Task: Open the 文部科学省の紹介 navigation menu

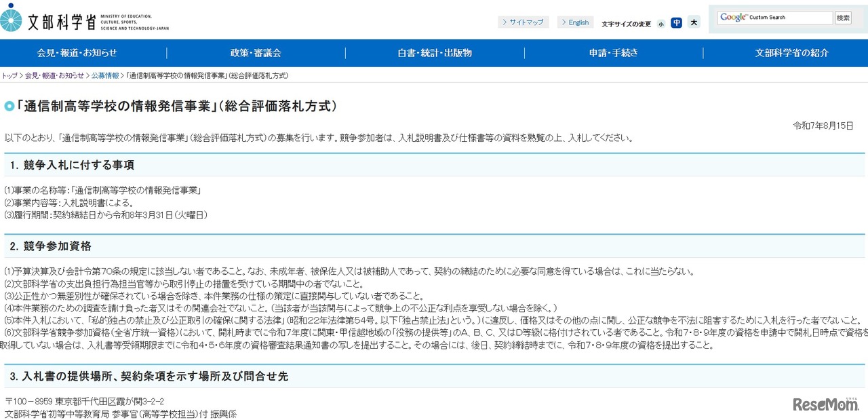Action: click(x=791, y=52)
